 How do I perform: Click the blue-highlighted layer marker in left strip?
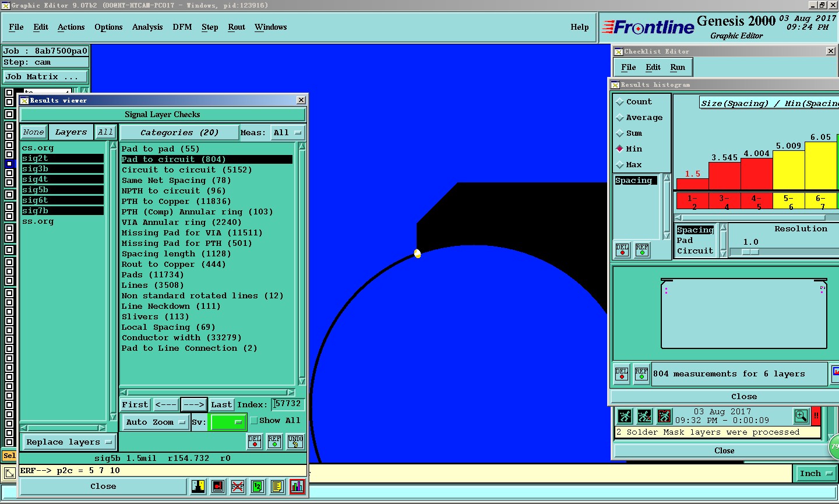(x=9, y=164)
